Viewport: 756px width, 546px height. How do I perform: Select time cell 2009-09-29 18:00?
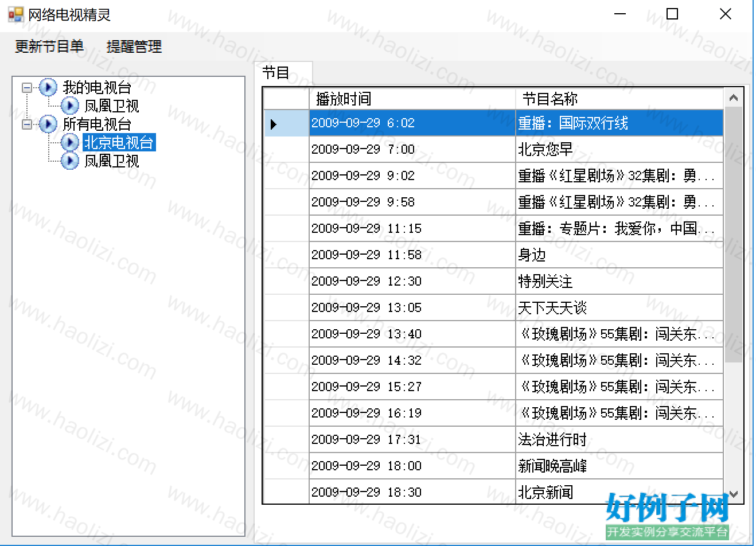[412, 466]
